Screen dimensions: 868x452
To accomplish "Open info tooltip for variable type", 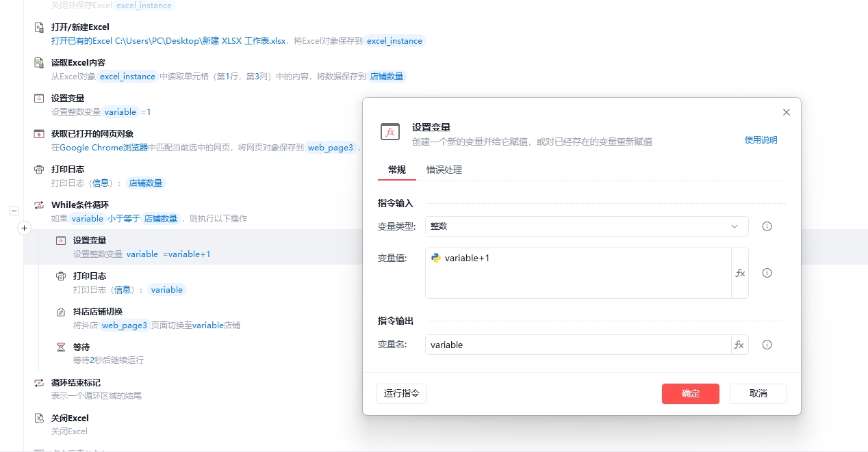I will (767, 226).
